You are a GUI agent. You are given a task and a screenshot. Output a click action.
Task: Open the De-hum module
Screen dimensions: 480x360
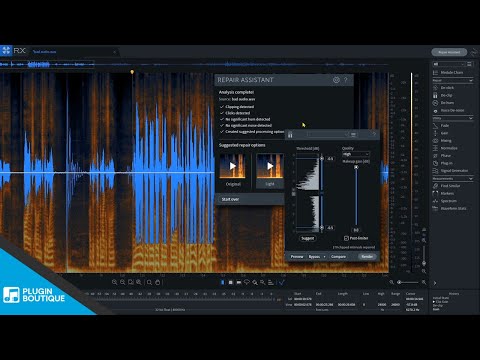click(447, 103)
